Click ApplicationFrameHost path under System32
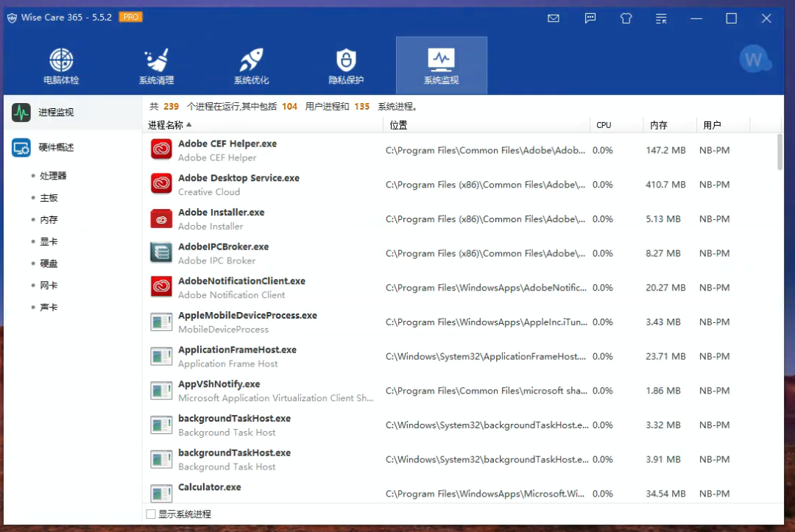The height and width of the screenshot is (532, 795). [x=486, y=357]
